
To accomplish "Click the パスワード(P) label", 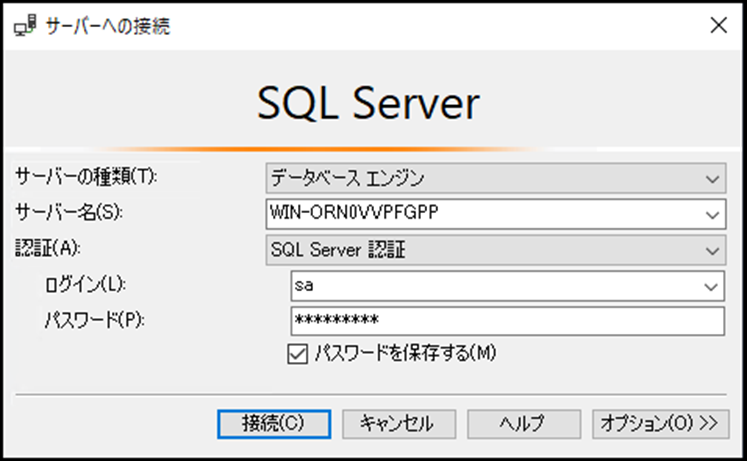I will pyautogui.click(x=95, y=320).
